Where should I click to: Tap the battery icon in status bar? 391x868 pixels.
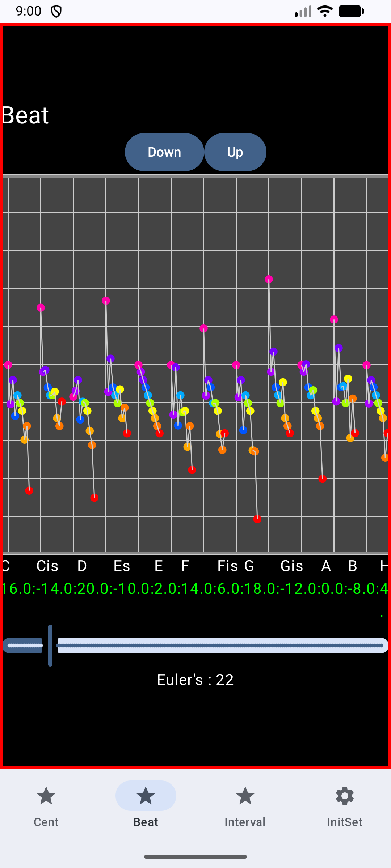351,11
